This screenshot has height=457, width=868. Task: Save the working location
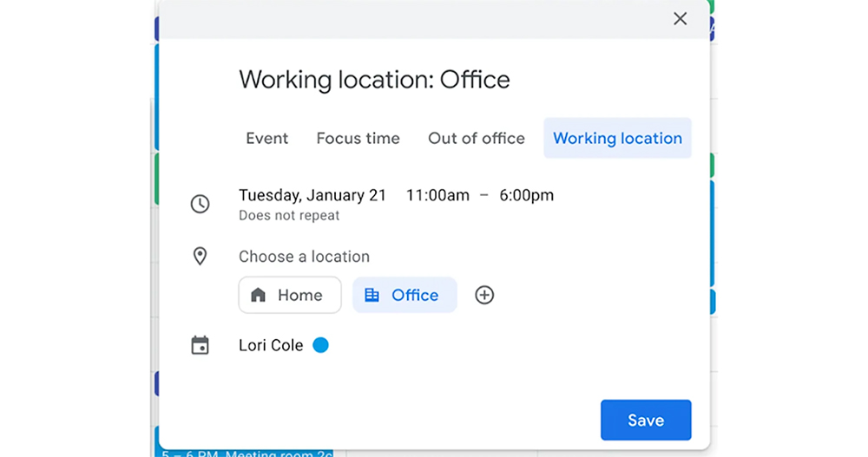(646, 420)
